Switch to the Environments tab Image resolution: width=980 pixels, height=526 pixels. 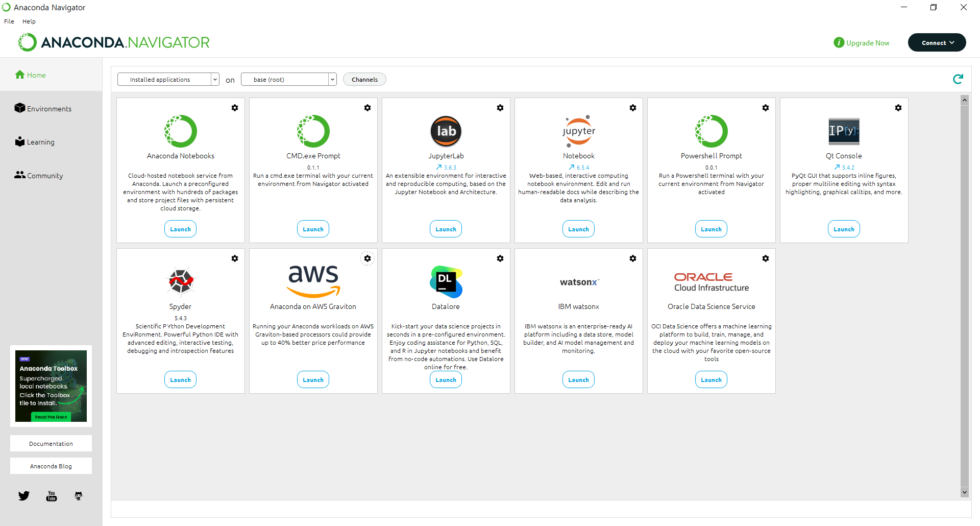pyautogui.click(x=51, y=108)
